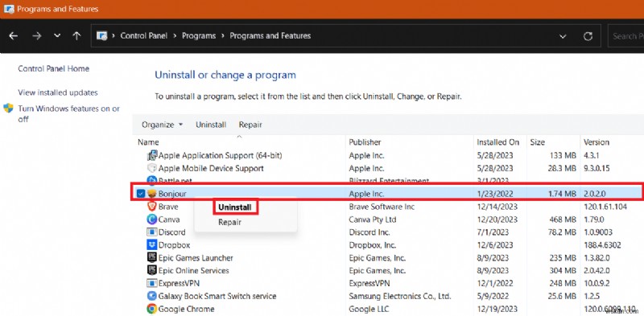
Task: Click the 1/23/2022 installed date cell
Action: pos(495,194)
